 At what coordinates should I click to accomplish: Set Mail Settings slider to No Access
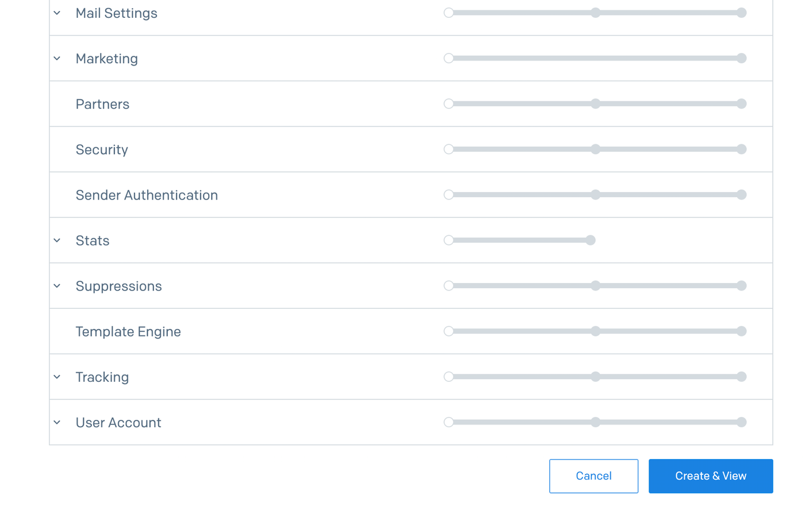(448, 13)
